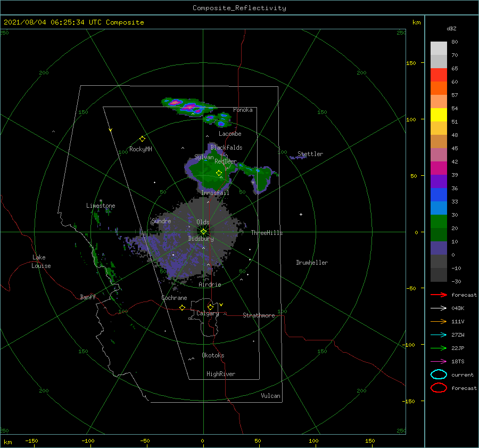Click the yellow diamond marker near RockyMH

(142, 139)
